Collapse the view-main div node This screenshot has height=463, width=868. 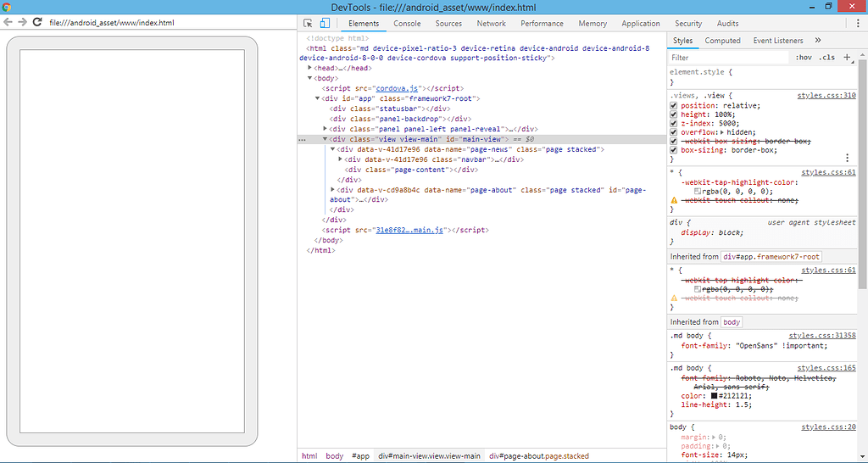click(325, 139)
